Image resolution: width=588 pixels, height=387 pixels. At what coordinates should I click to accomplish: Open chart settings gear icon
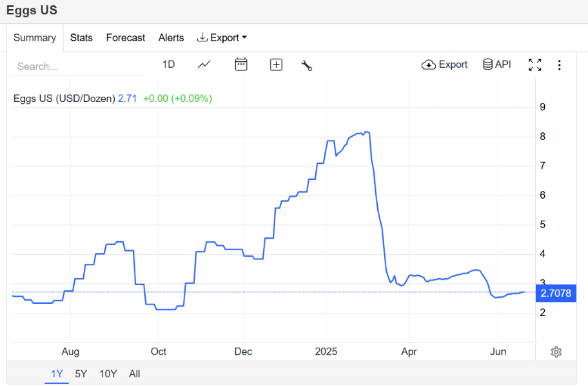[x=556, y=352]
